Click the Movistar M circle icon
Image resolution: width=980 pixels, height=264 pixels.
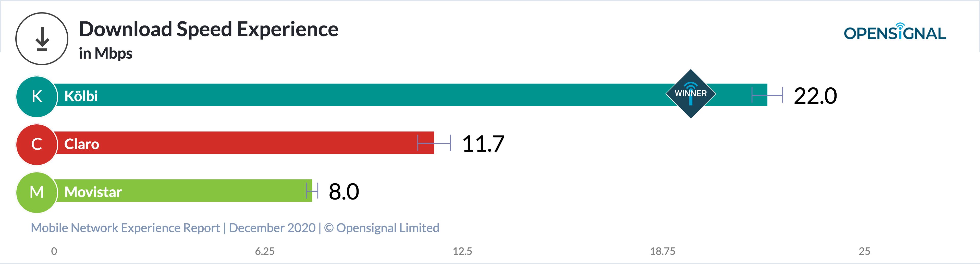coord(37,192)
